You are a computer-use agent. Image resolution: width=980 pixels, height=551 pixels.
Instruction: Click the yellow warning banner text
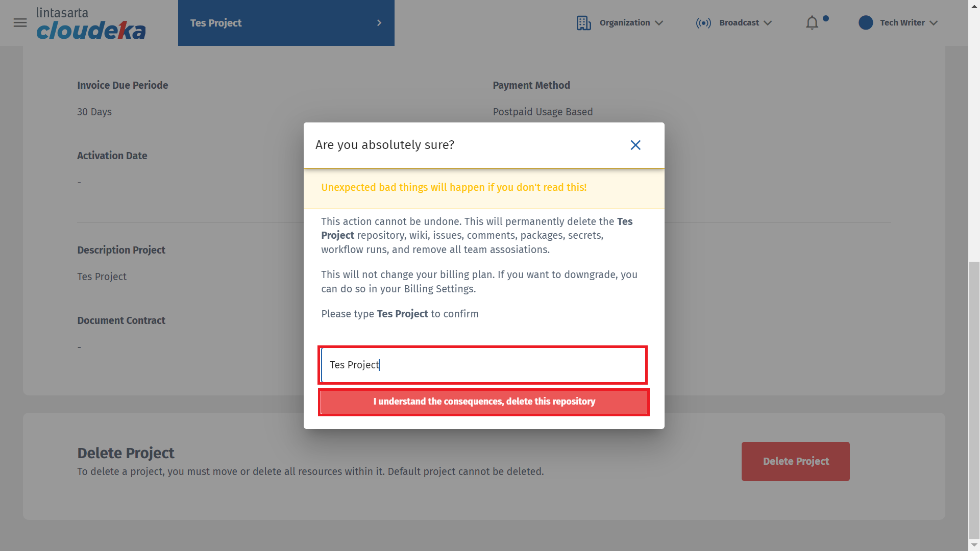point(454,187)
